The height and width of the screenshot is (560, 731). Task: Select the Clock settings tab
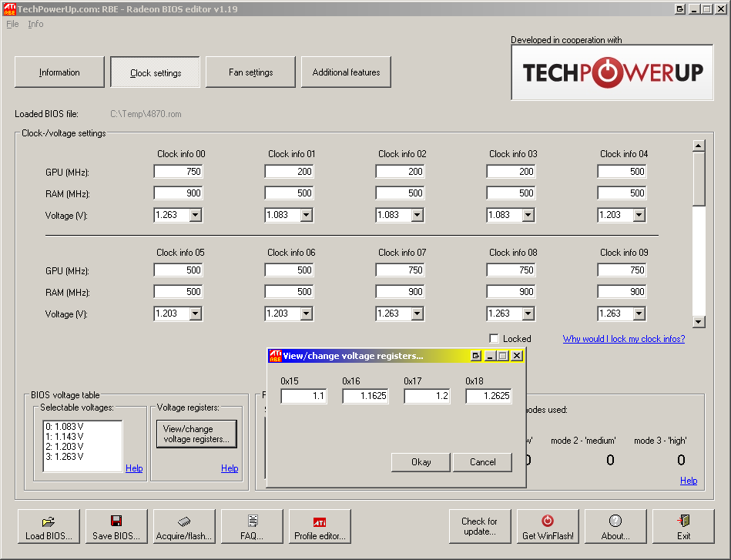pos(156,72)
